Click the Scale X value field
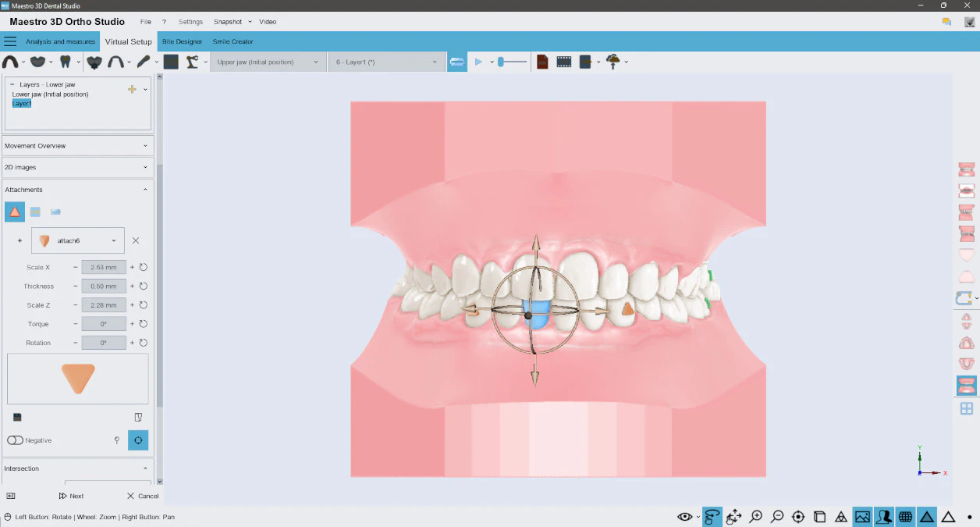This screenshot has width=980, height=527. pyautogui.click(x=104, y=267)
